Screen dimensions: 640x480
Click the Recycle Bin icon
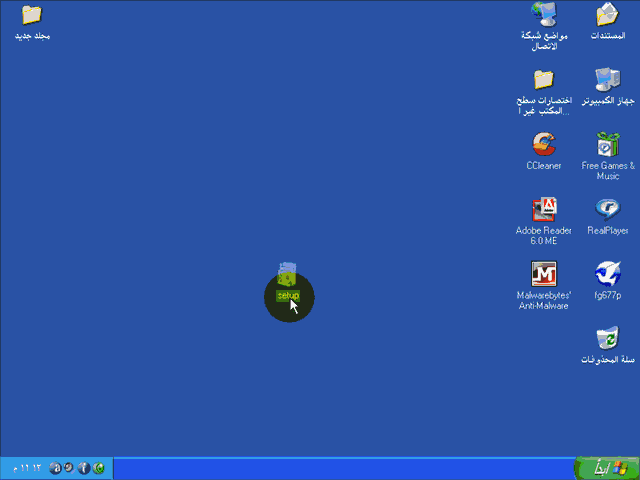[x=607, y=338]
